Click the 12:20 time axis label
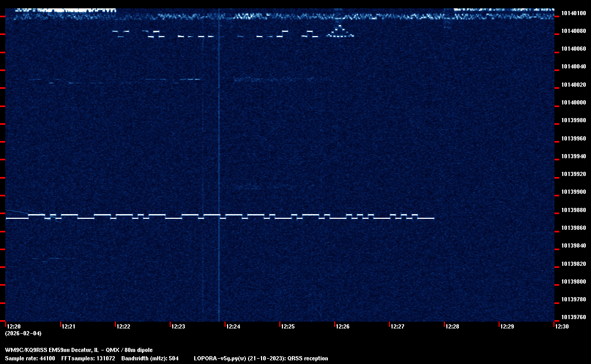Viewport: 591px width, 364px height. 14,327
